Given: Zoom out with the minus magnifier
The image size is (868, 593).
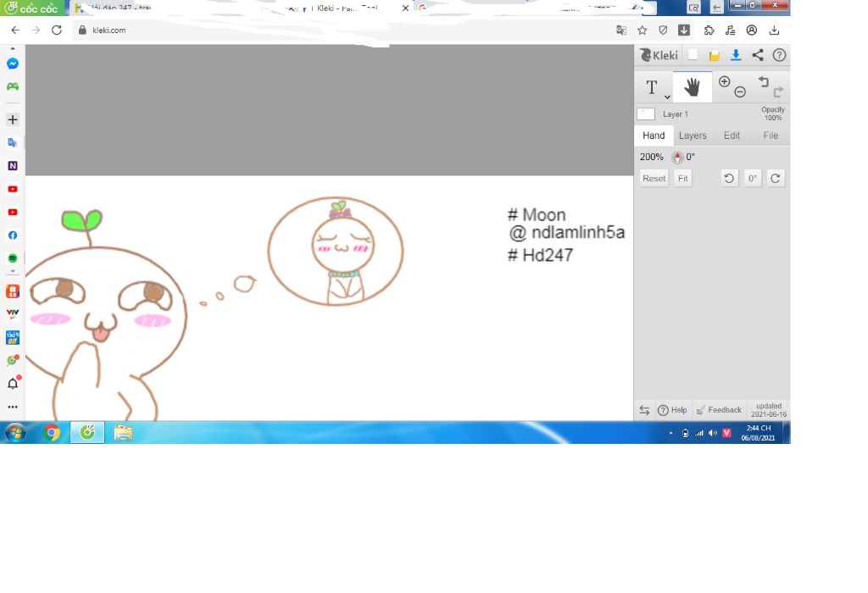Looking at the screenshot, I should pyautogui.click(x=740, y=92).
